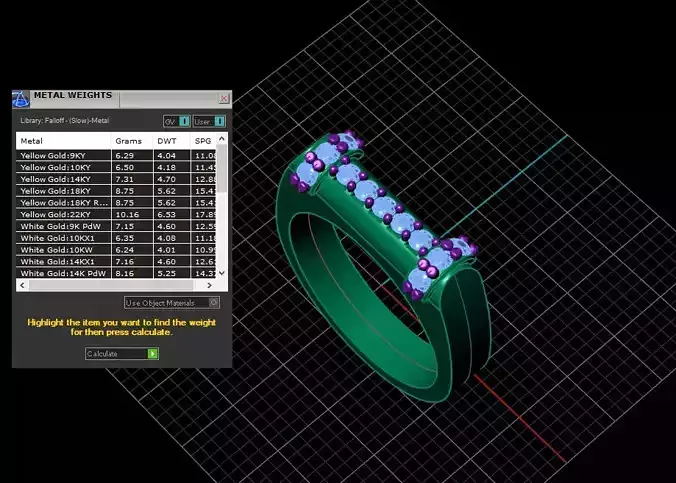This screenshot has width=676, height=483.
Task: Click the 6.53 DWT value
Action: pos(166,215)
